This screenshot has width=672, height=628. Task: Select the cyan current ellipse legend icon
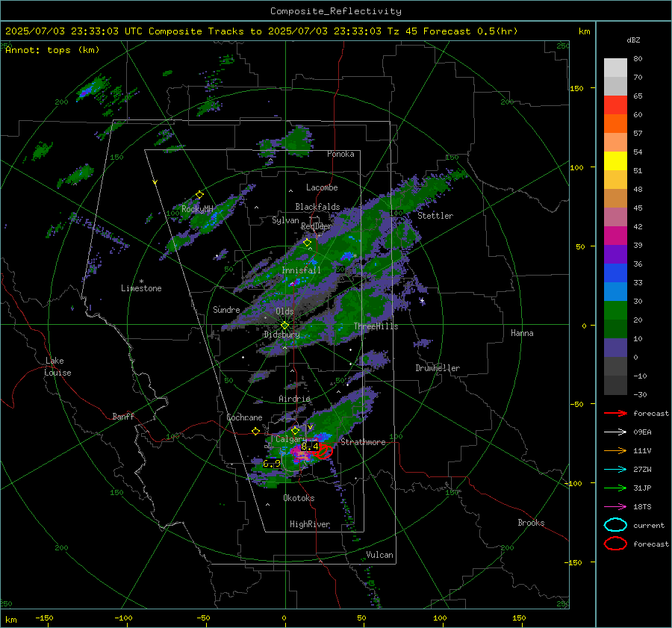coord(615,525)
